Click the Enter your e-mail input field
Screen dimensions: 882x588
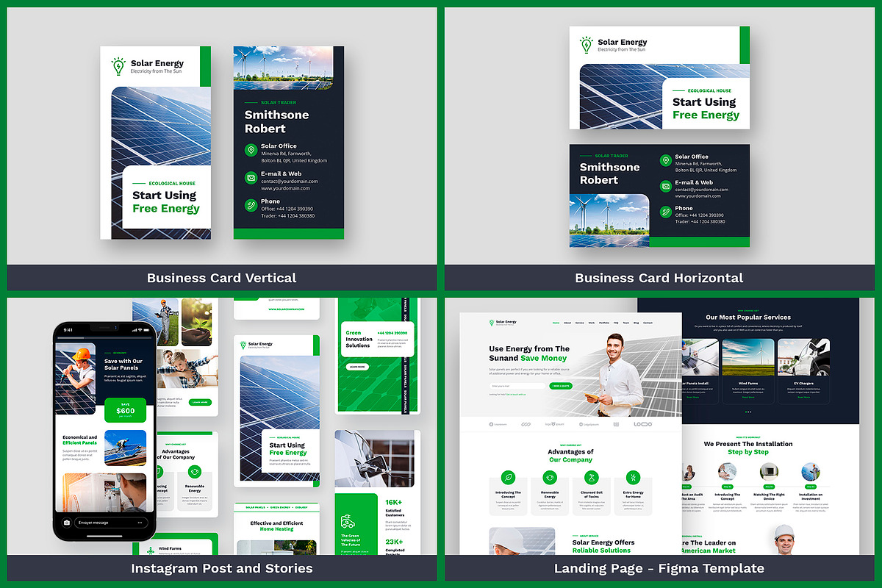point(518,386)
